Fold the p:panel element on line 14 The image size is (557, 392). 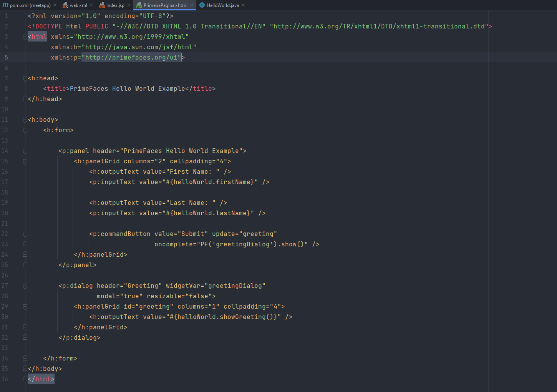(25, 151)
